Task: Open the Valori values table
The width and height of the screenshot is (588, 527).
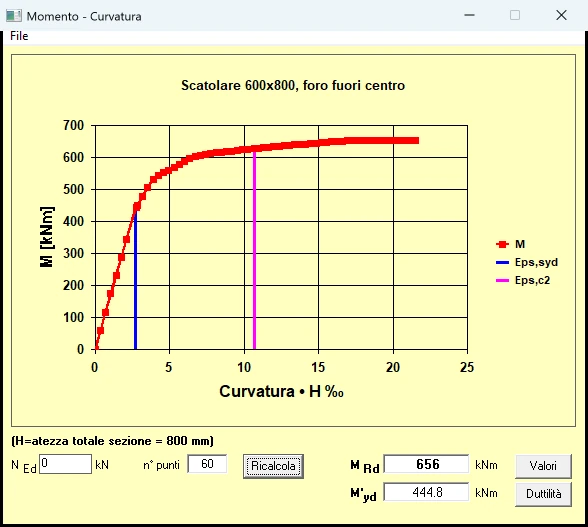Action: coord(543,466)
